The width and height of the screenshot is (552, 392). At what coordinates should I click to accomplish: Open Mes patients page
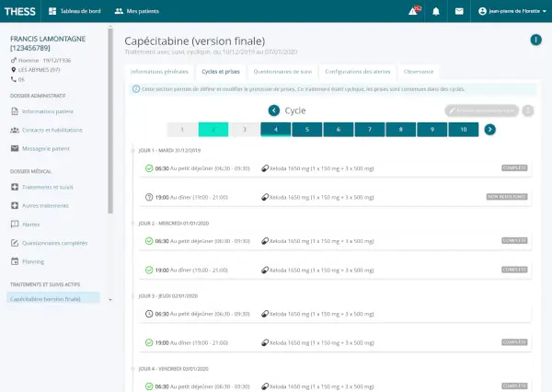[136, 11]
